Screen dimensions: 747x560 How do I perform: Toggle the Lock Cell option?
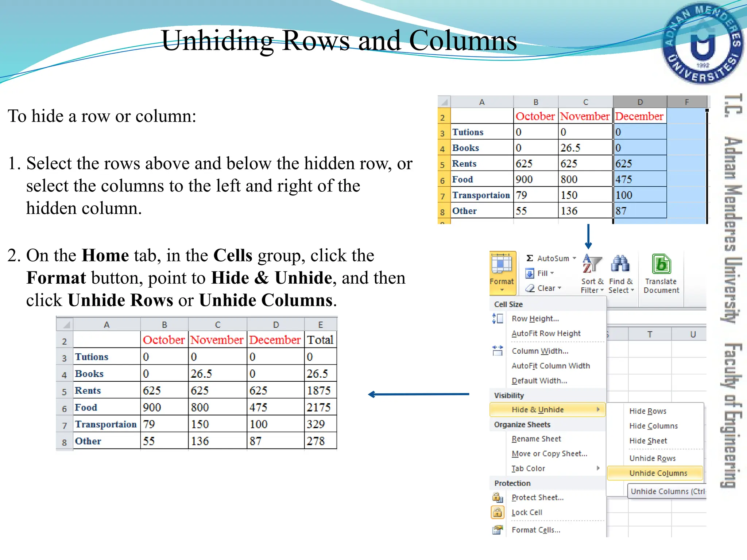[527, 512]
